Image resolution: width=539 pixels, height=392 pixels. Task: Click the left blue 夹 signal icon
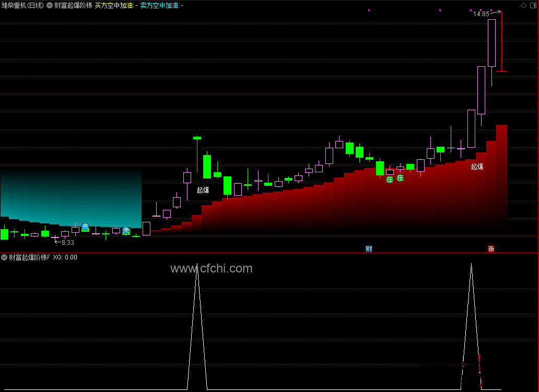click(x=85, y=227)
